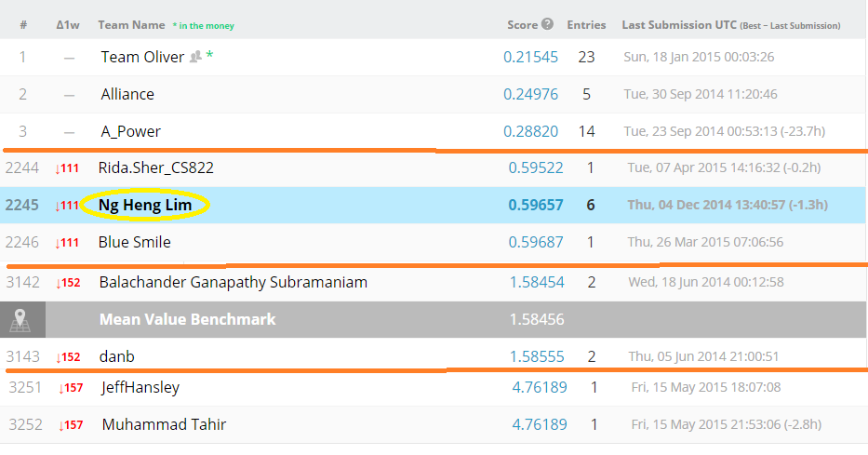The height and width of the screenshot is (455, 868).
Task: Click score 0.21545 for Team Oliver
Action: click(x=530, y=57)
